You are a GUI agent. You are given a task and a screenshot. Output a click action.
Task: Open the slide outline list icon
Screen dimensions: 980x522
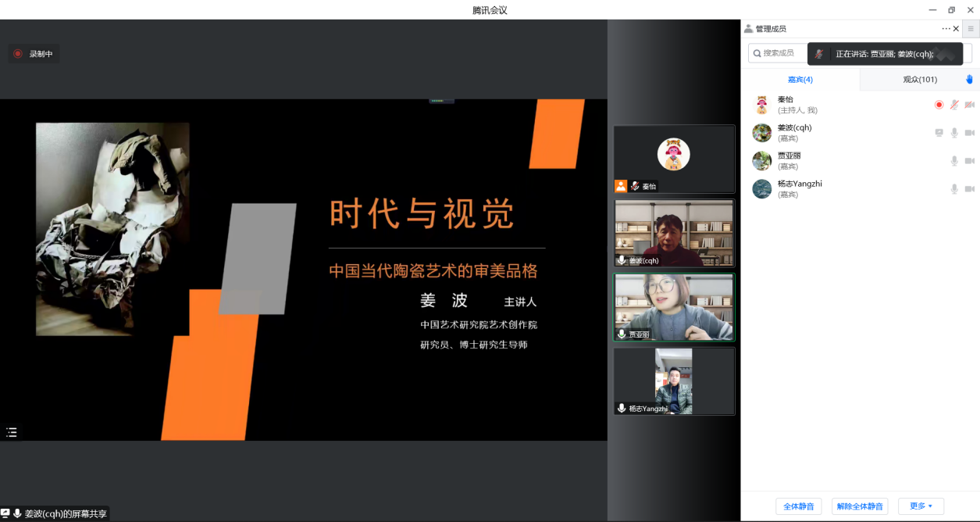click(12, 432)
